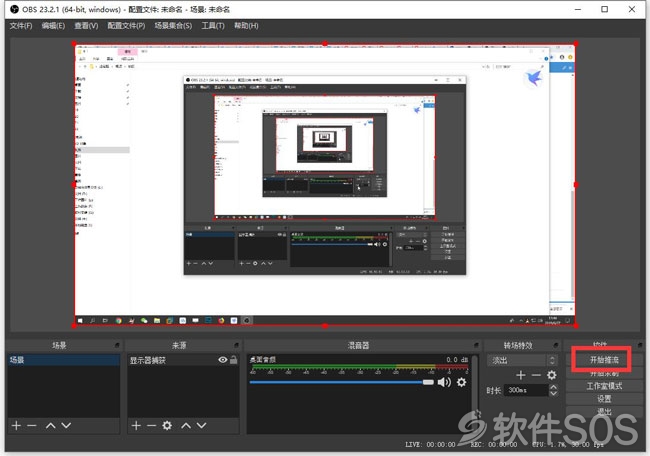Open the 编辑(E) menu
Screen dimensions: 650x456
pyautogui.click(x=53, y=26)
